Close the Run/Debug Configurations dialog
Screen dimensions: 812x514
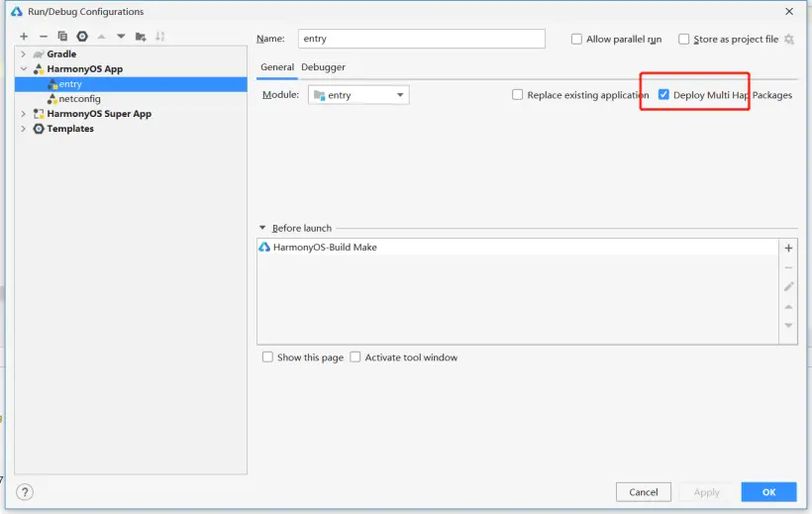[x=788, y=12]
